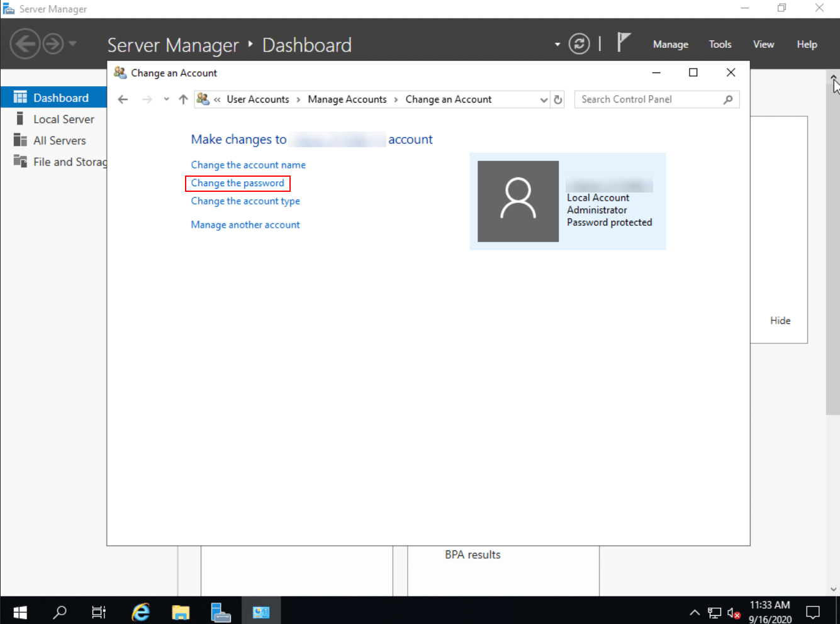This screenshot has width=840, height=624.
Task: Click the search magnifier in Control Panel
Action: tap(728, 99)
